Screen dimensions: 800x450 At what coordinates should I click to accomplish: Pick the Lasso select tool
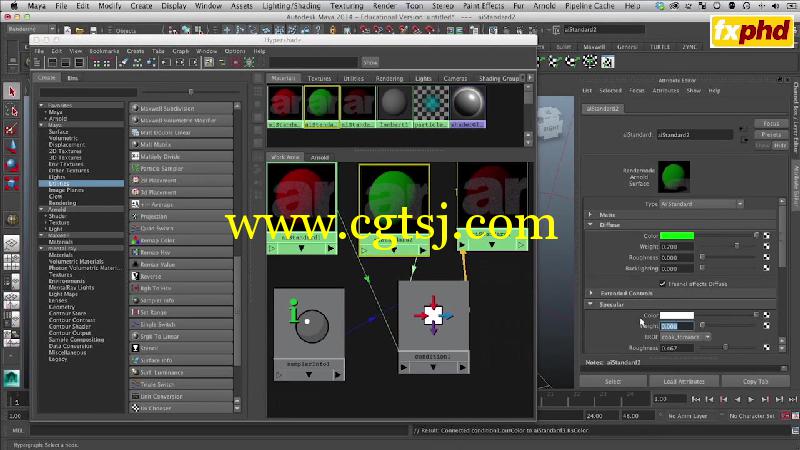point(12,111)
